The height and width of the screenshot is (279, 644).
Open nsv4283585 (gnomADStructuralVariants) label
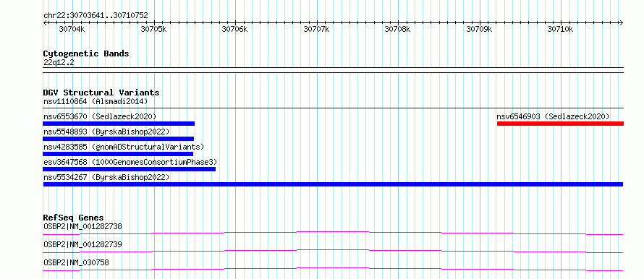pyautogui.click(x=124, y=147)
